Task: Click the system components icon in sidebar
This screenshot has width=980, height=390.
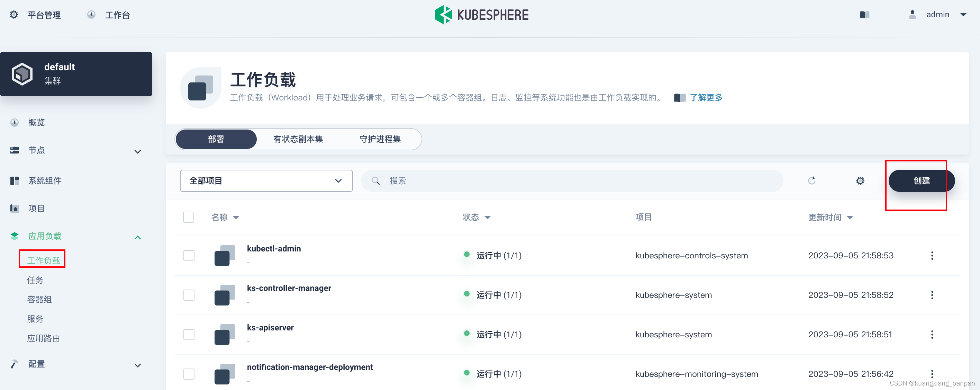Action: (15, 180)
